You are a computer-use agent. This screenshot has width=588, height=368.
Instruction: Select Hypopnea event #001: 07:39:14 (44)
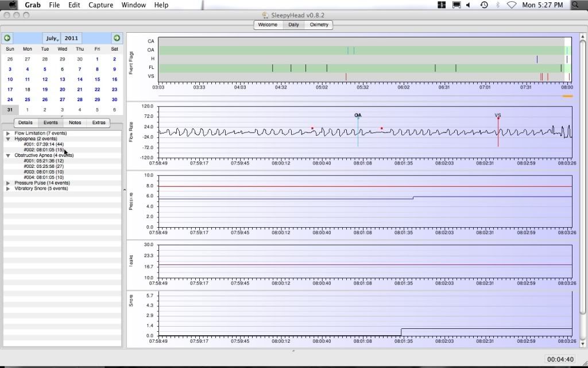(44, 144)
